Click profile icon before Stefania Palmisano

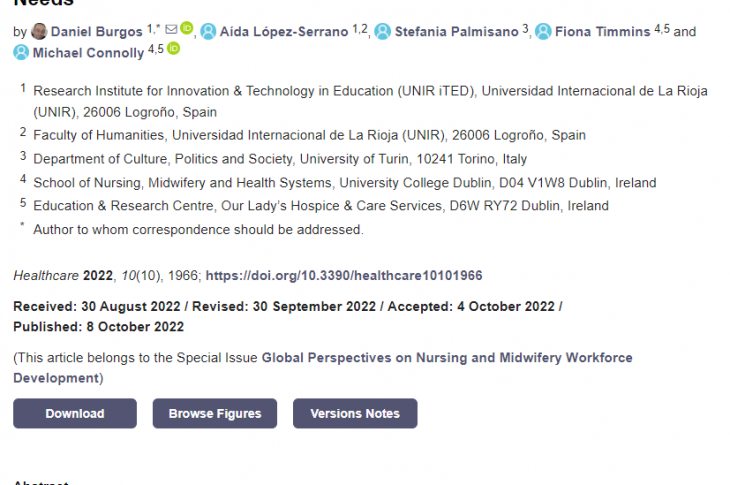point(382,32)
